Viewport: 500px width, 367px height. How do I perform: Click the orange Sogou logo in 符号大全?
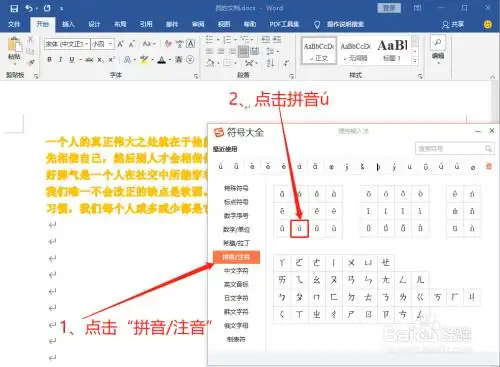(219, 132)
